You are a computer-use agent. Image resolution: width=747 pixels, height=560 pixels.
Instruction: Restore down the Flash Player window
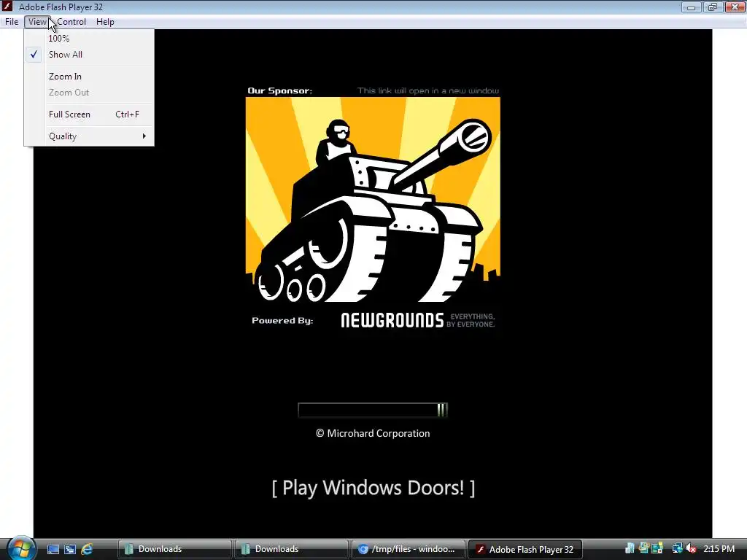click(713, 7)
